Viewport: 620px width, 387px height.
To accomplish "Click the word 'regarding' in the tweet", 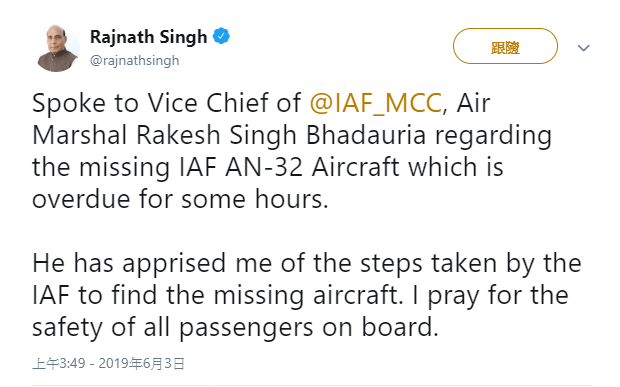I will click(493, 136).
